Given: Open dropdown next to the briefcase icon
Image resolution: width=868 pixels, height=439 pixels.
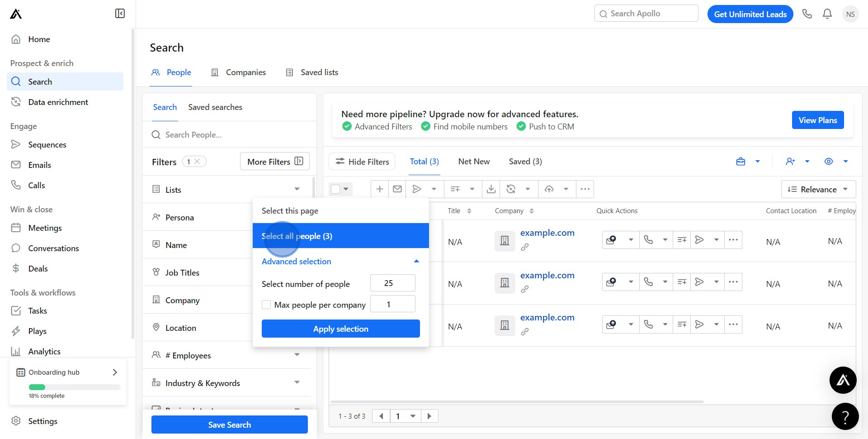Looking at the screenshot, I should [758, 162].
